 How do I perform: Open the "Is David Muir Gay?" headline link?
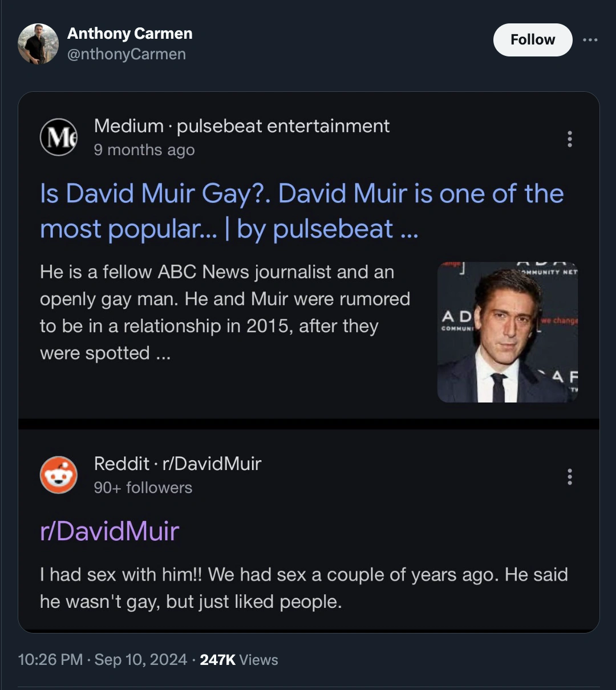[x=301, y=211]
